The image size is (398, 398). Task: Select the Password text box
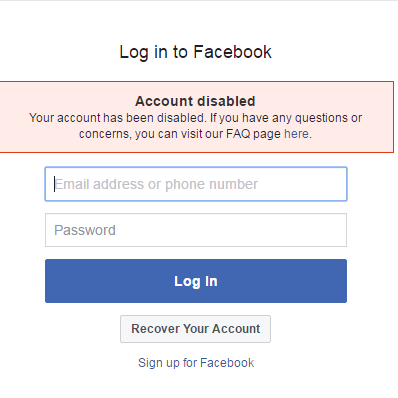pyautogui.click(x=196, y=230)
